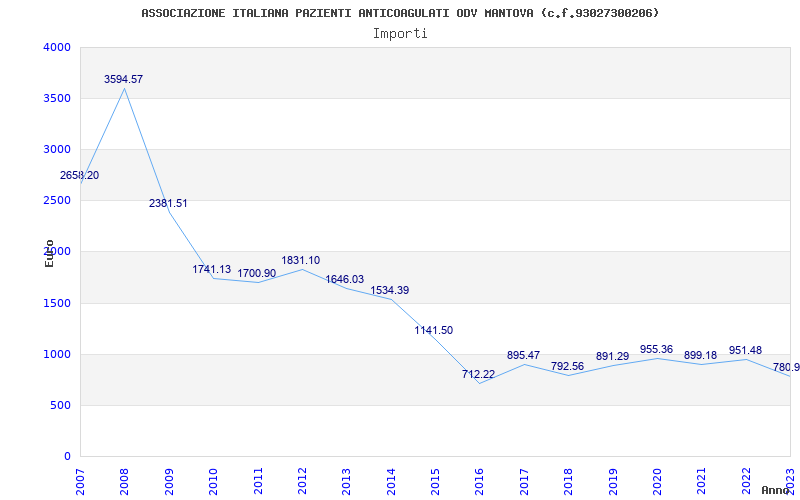
Task: Select data label 792.56
Action: [567, 366]
